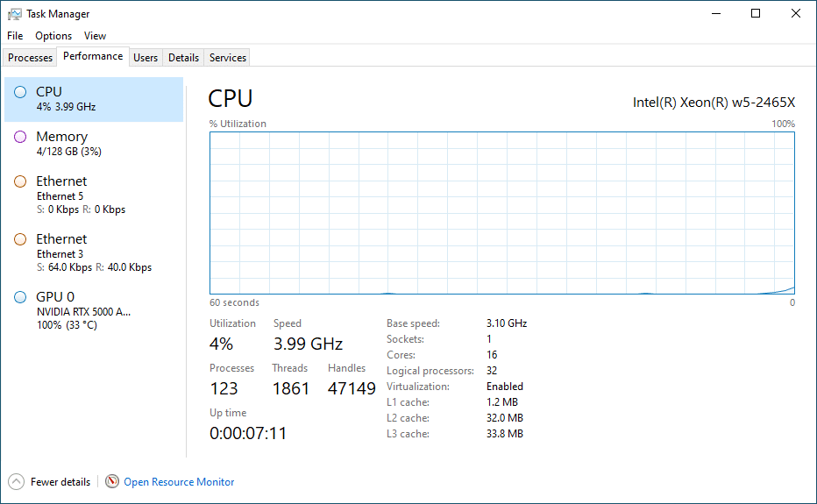This screenshot has height=504, width=817.
Task: Maximize the Task Manager window
Action: (756, 13)
